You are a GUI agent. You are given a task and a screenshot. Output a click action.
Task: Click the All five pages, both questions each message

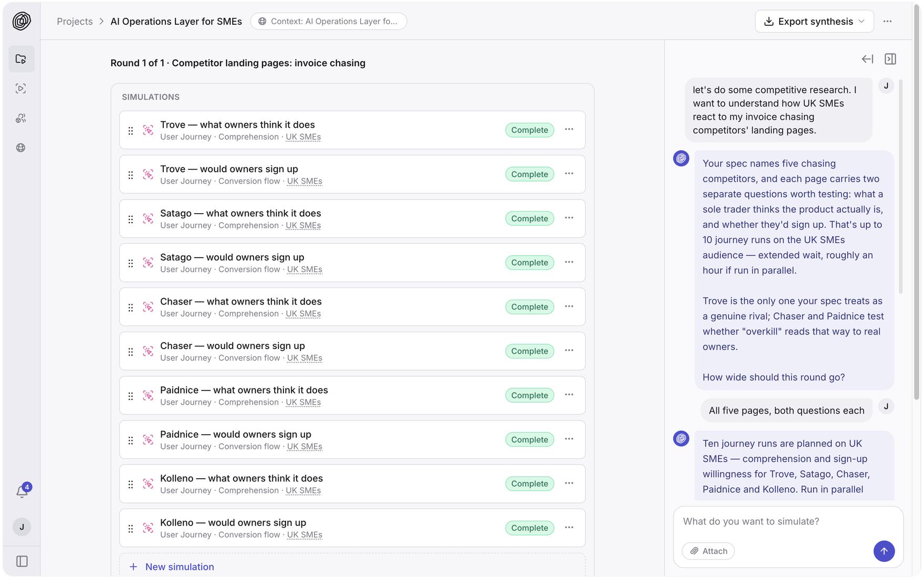[x=786, y=410]
